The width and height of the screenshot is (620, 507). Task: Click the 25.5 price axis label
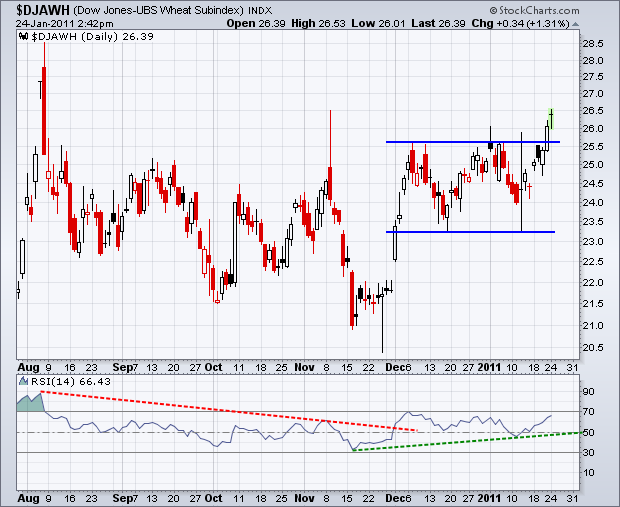coord(593,147)
